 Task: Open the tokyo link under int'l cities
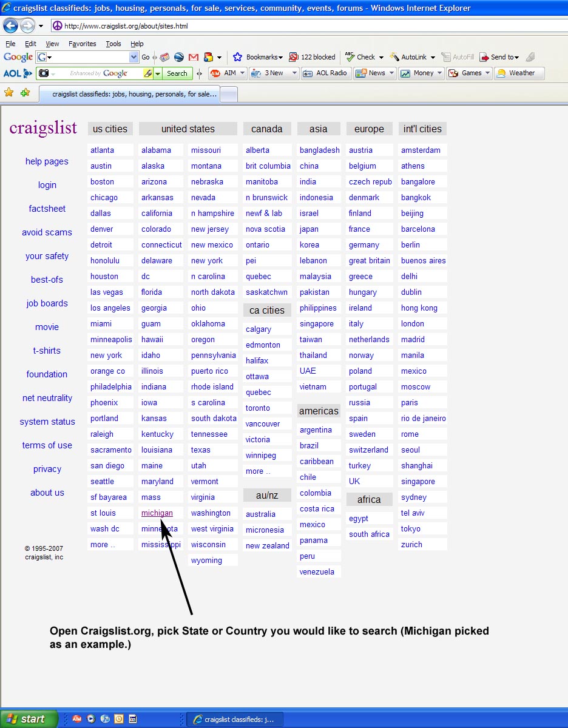[411, 529]
